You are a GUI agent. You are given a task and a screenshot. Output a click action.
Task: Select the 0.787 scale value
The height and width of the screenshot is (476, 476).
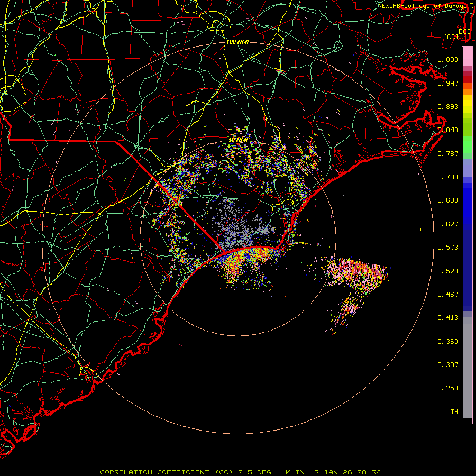coord(448,153)
